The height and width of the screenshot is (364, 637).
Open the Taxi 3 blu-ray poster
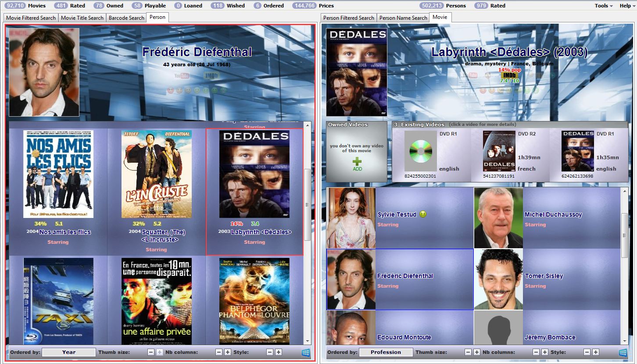(58, 301)
